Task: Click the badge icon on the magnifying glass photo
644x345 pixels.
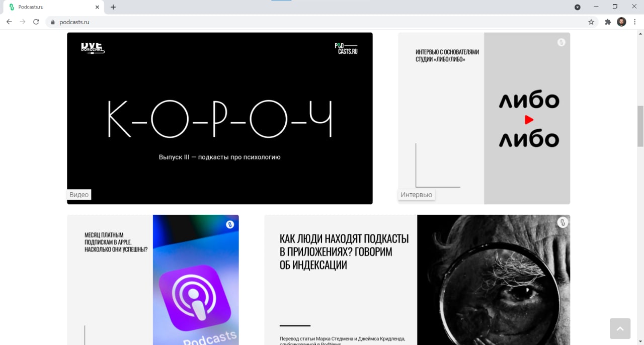Action: coord(562,222)
